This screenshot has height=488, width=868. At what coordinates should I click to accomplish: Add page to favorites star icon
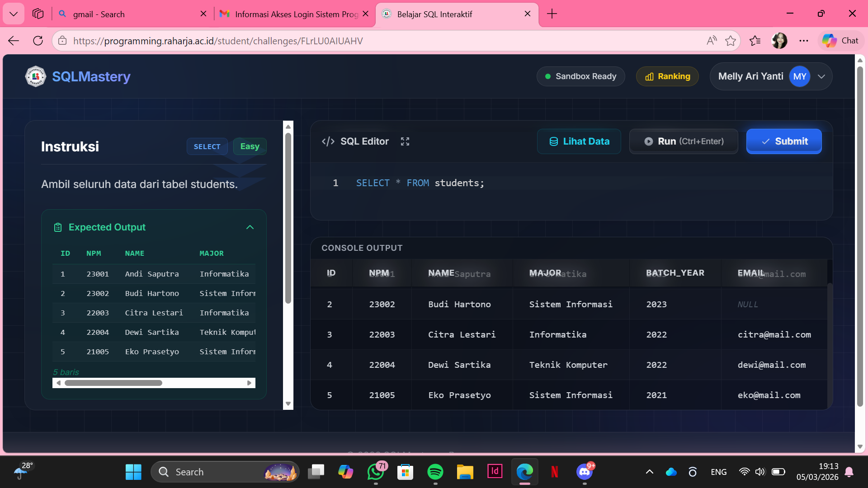730,41
